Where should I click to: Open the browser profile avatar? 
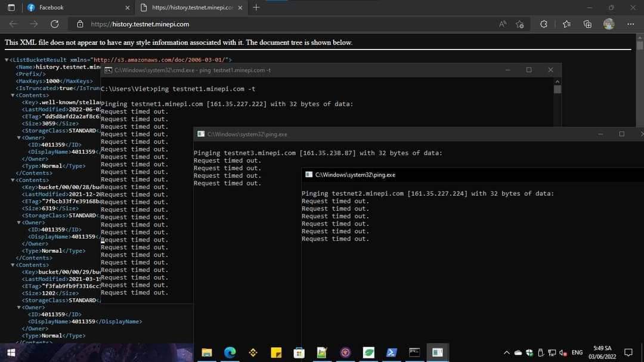pyautogui.click(x=609, y=24)
